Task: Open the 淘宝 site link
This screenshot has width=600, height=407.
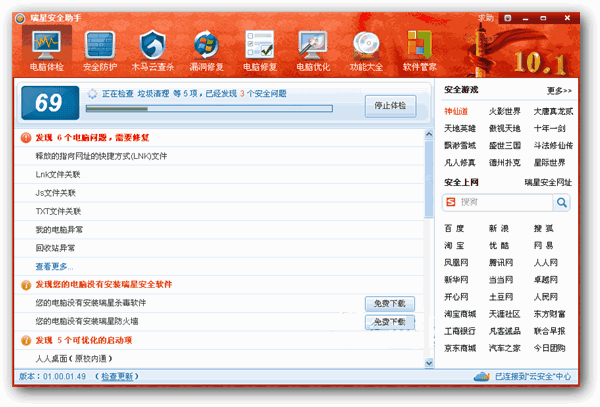Action: (454, 246)
